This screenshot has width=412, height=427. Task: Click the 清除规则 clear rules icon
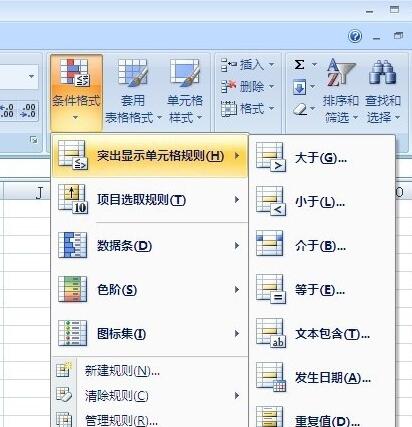[64, 395]
